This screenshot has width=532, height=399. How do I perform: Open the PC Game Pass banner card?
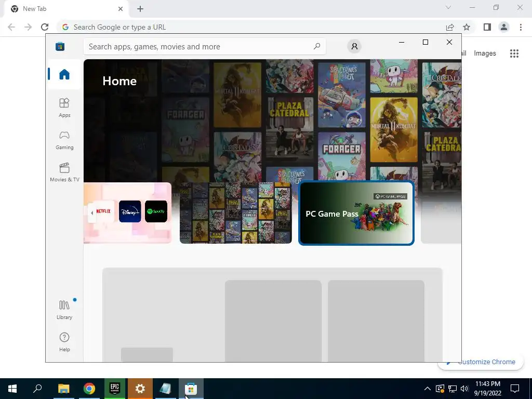pos(356,214)
